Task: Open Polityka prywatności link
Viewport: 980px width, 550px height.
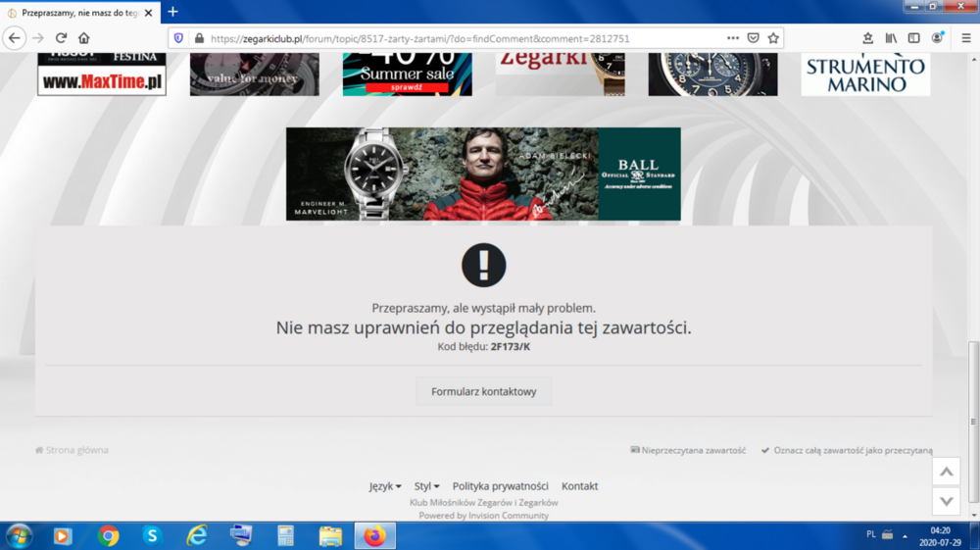Action: click(x=501, y=486)
